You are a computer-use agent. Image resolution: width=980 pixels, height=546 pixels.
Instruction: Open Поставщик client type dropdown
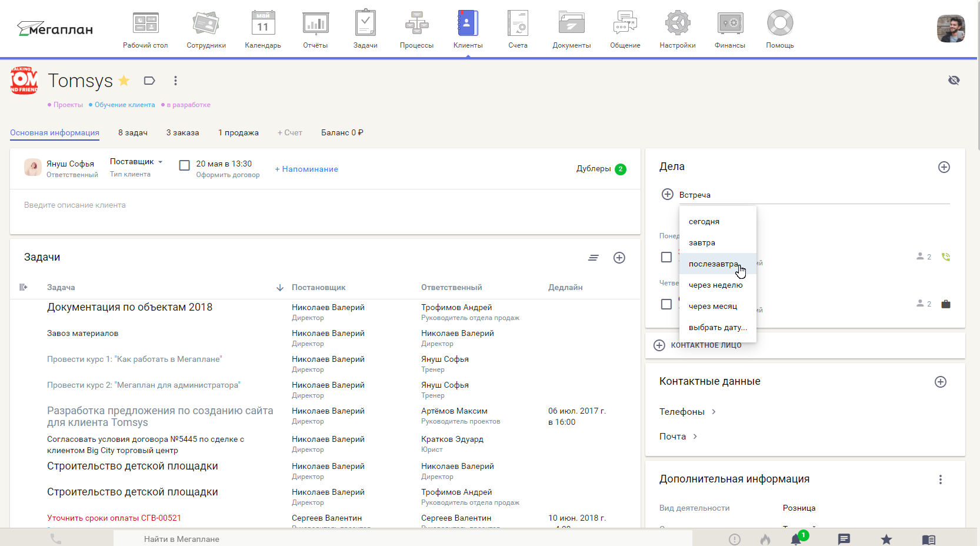pyautogui.click(x=136, y=161)
